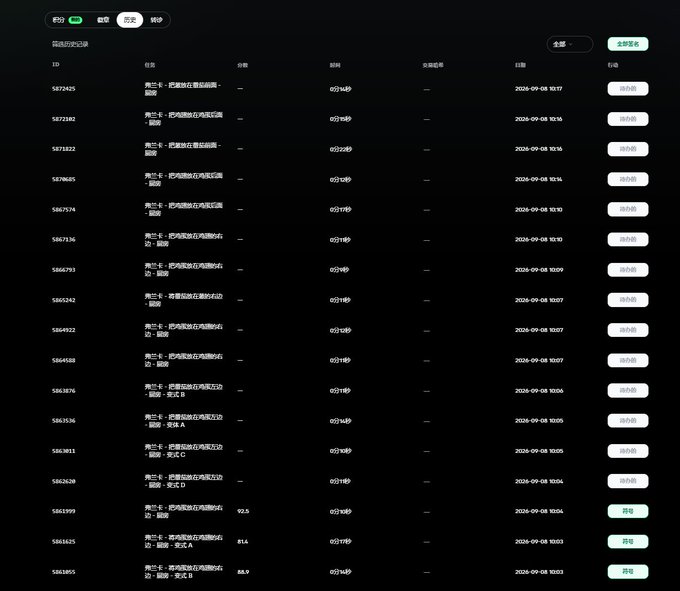This screenshot has width=680, height=591.
Task: Select ID 5861625
Action: pos(64,542)
